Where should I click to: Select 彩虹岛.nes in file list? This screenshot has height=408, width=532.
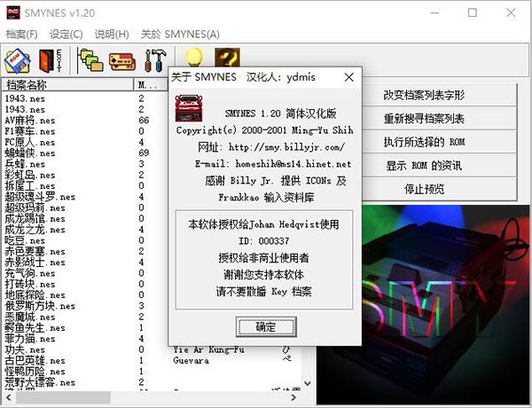pos(30,175)
